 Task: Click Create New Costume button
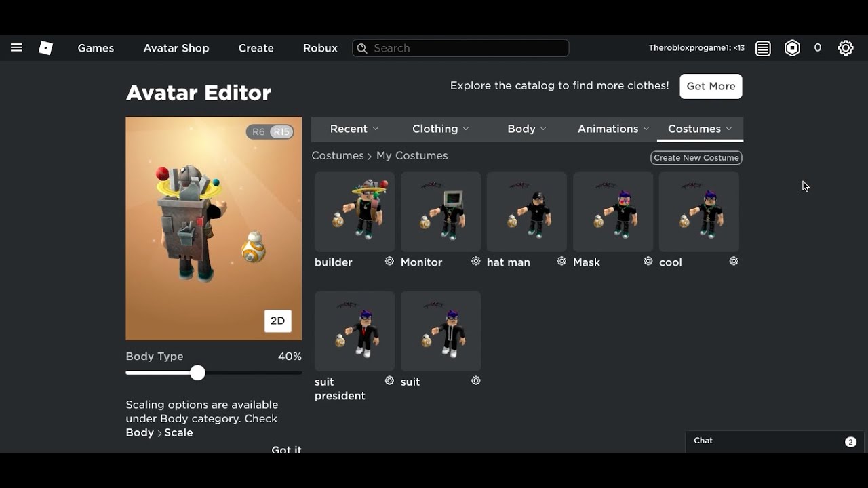[696, 157]
